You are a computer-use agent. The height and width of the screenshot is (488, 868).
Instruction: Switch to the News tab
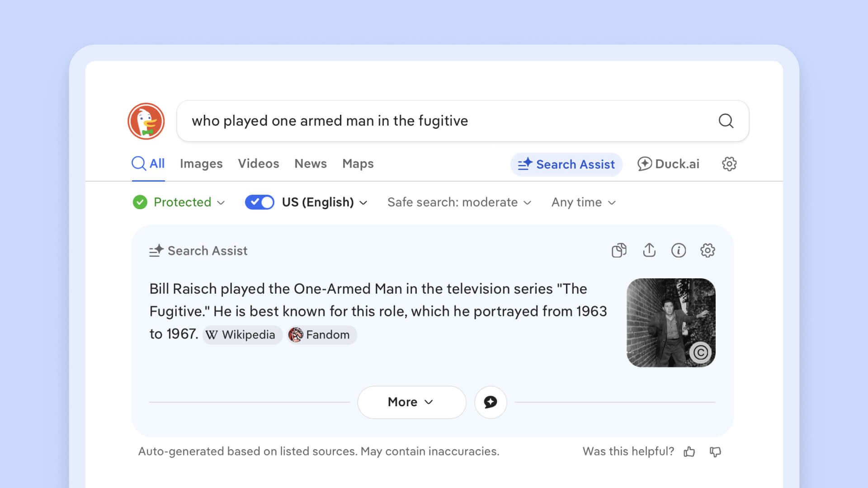pos(310,164)
